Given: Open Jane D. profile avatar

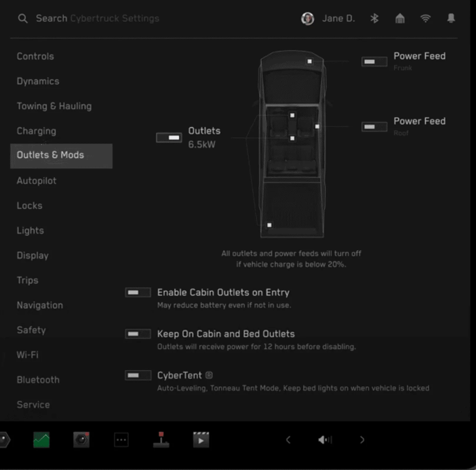Looking at the screenshot, I should (308, 19).
